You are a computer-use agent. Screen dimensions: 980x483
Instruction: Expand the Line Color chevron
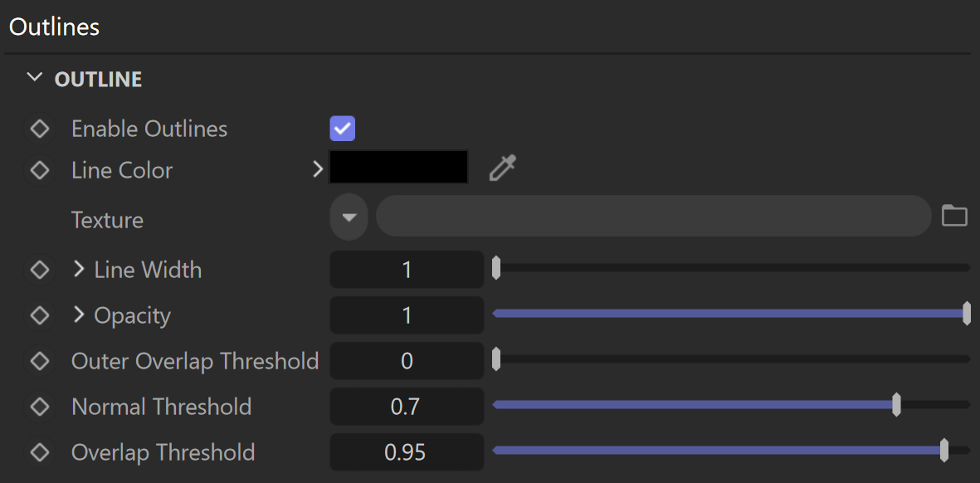tap(318, 169)
